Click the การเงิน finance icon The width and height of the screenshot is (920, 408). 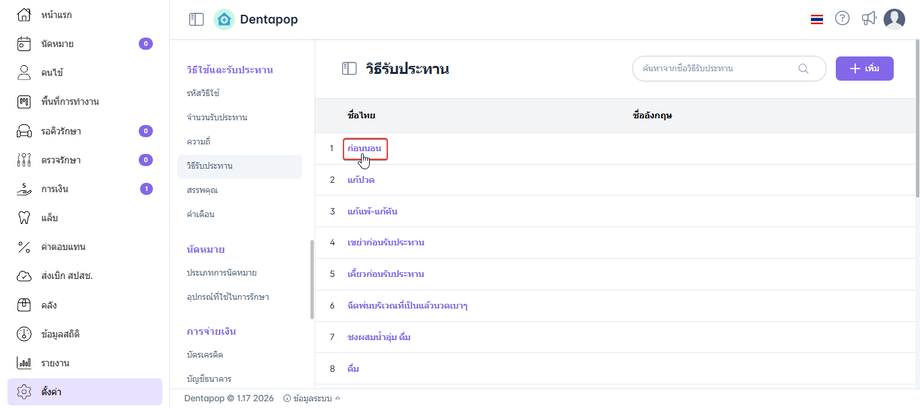click(x=24, y=189)
